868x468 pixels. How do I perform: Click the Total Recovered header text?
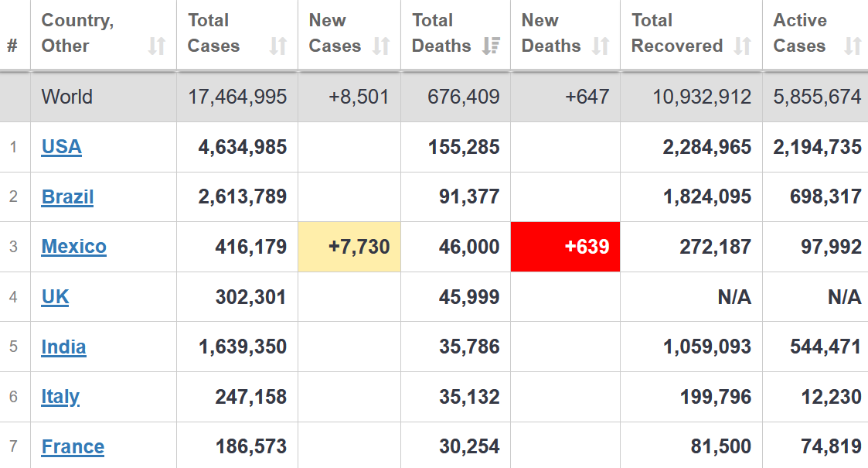pos(676,33)
